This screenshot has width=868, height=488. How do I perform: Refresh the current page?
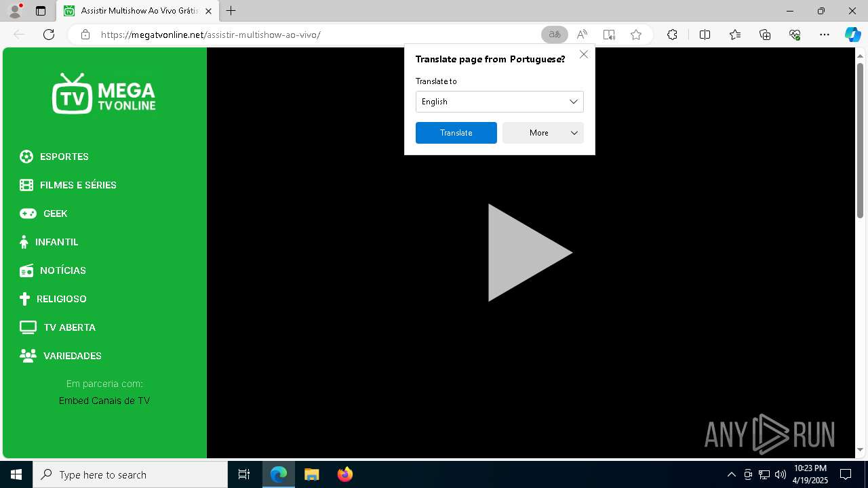pyautogui.click(x=49, y=35)
